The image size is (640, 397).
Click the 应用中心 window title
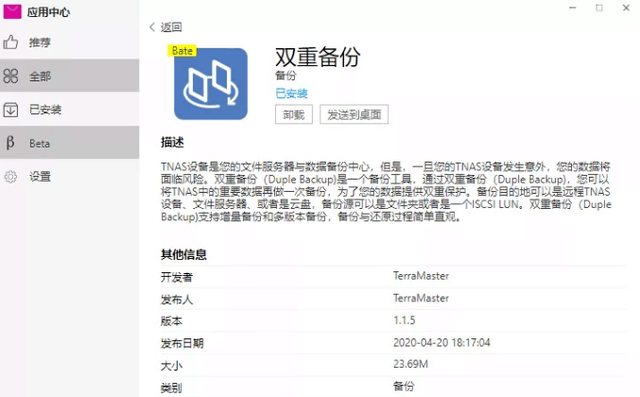(49, 12)
